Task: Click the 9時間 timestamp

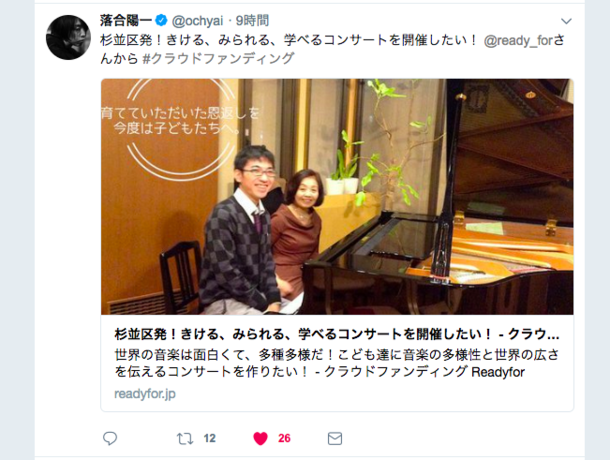Action: pos(252,21)
